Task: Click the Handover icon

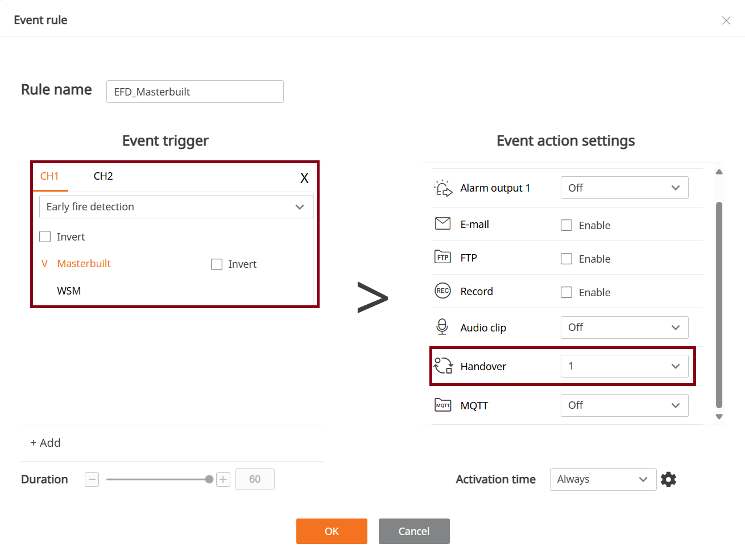Action: [x=443, y=366]
